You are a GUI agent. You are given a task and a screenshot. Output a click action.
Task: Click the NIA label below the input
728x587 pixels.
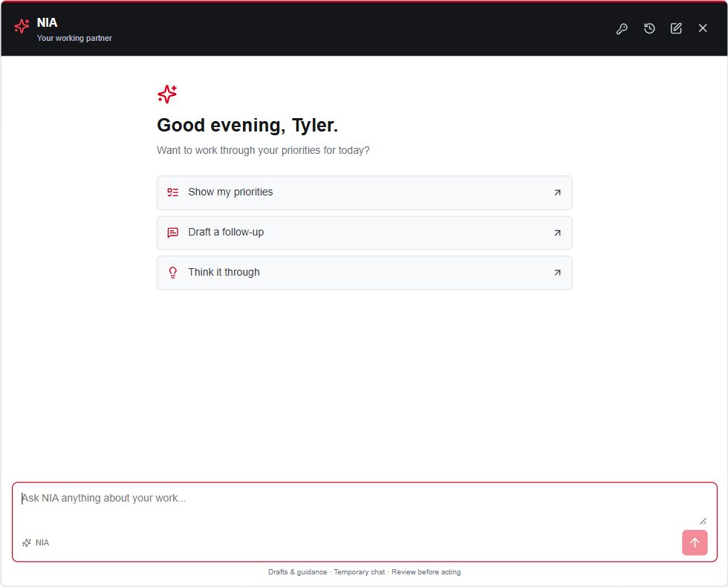36,542
